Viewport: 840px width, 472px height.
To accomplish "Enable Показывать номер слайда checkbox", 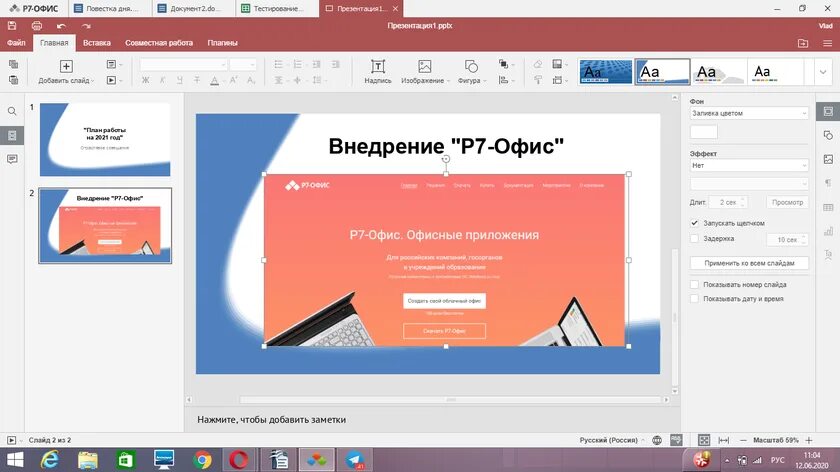I will [694, 284].
